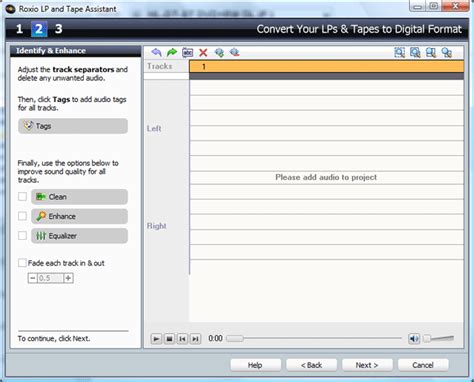Use the second zoom magnifier in the toolbar
The image size is (474, 382).
pyautogui.click(x=415, y=52)
